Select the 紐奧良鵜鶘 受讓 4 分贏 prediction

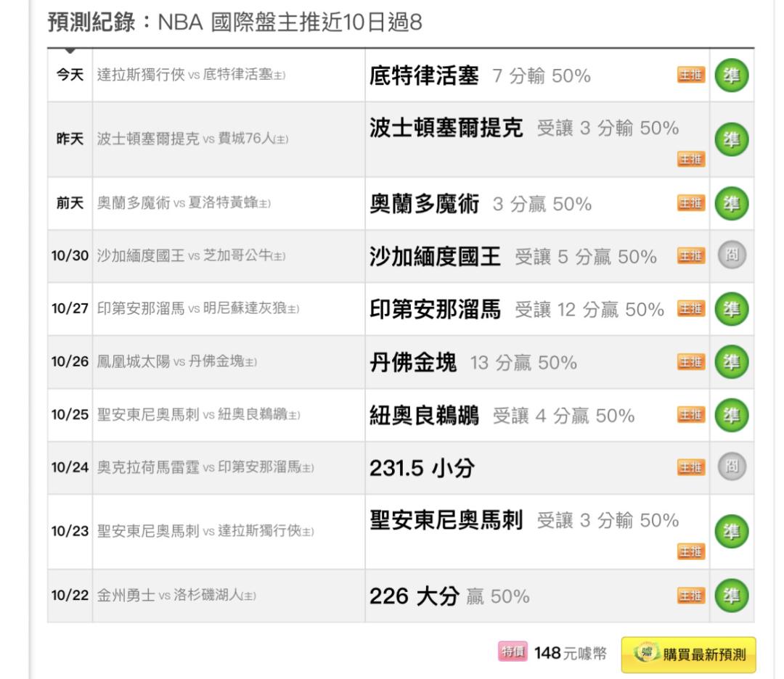tap(502, 416)
